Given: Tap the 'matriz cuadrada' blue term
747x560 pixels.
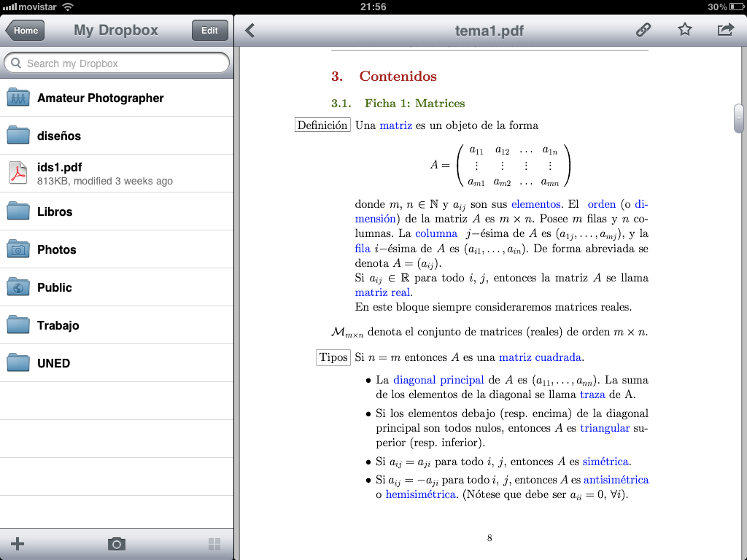Looking at the screenshot, I should click(x=541, y=357).
